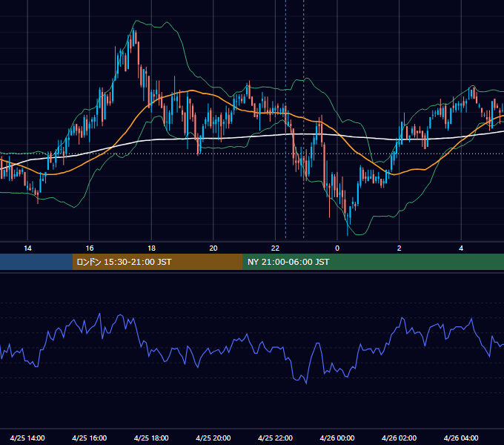Click the 4/26 00:00 time label

337,438
